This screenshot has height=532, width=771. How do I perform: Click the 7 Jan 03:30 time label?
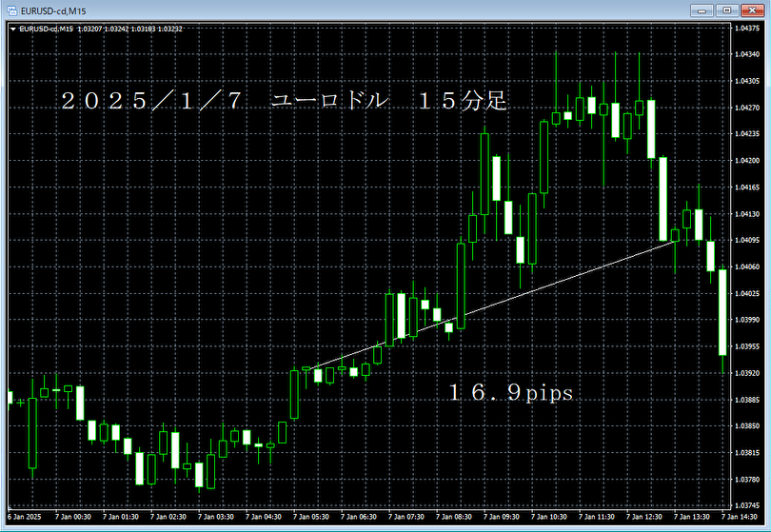[x=216, y=517]
